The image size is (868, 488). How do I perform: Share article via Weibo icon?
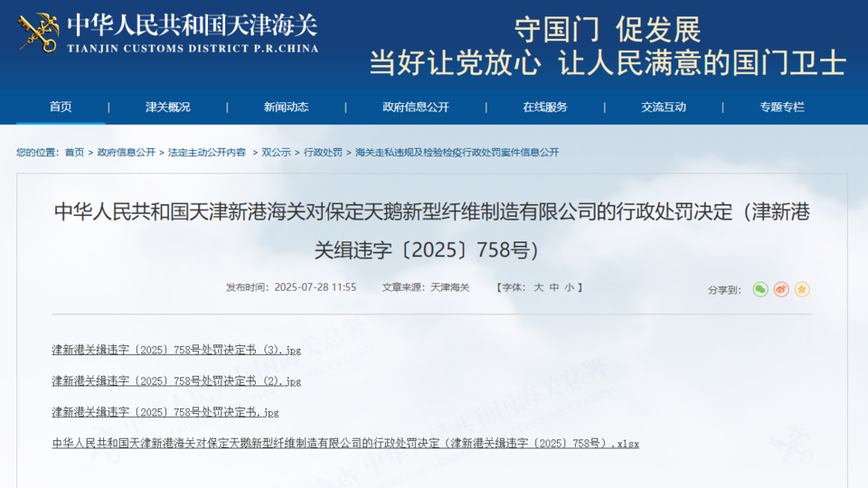click(x=781, y=289)
